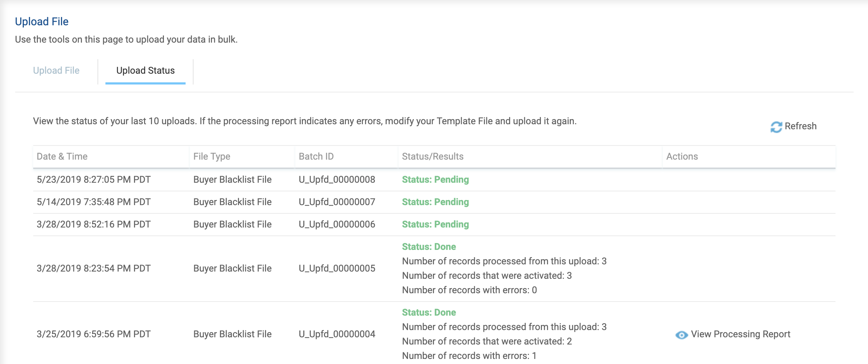The width and height of the screenshot is (868, 364).
Task: Switch to the Upload File tab
Action: (56, 70)
